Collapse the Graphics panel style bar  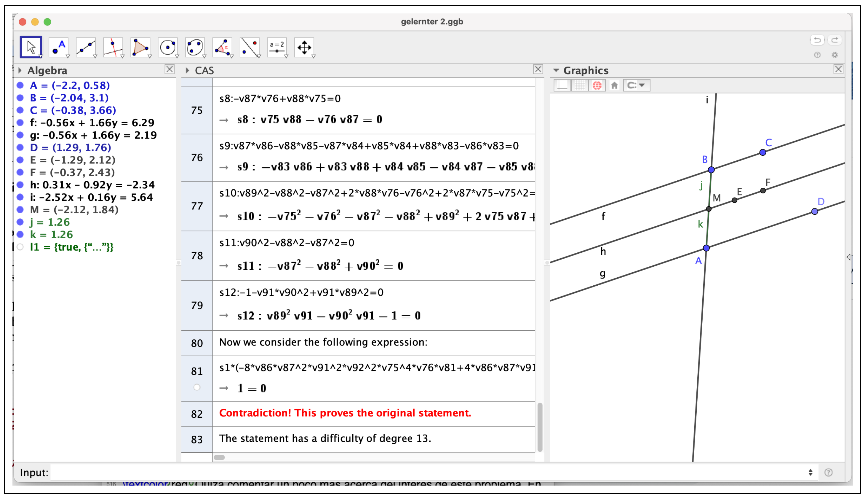coord(556,71)
